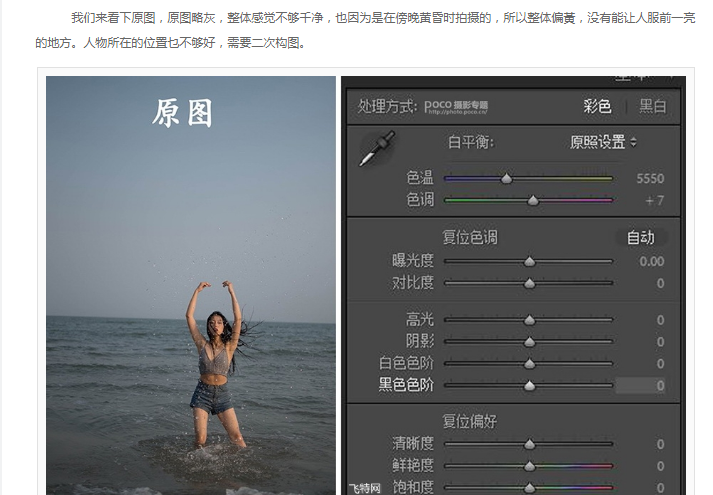Screen dimensions: 713x495
Task: Click the 复位偏好 reset presence label
Action: pos(470,421)
